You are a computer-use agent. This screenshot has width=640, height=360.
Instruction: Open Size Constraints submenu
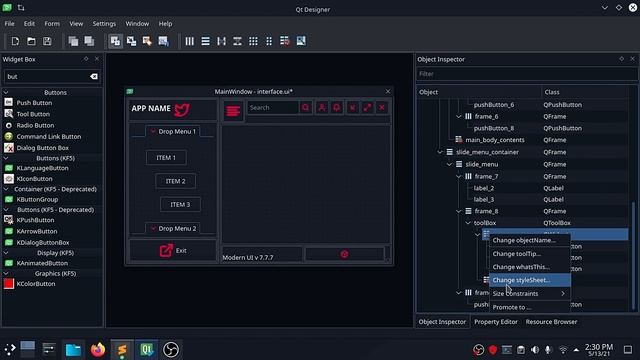pyautogui.click(x=529, y=293)
